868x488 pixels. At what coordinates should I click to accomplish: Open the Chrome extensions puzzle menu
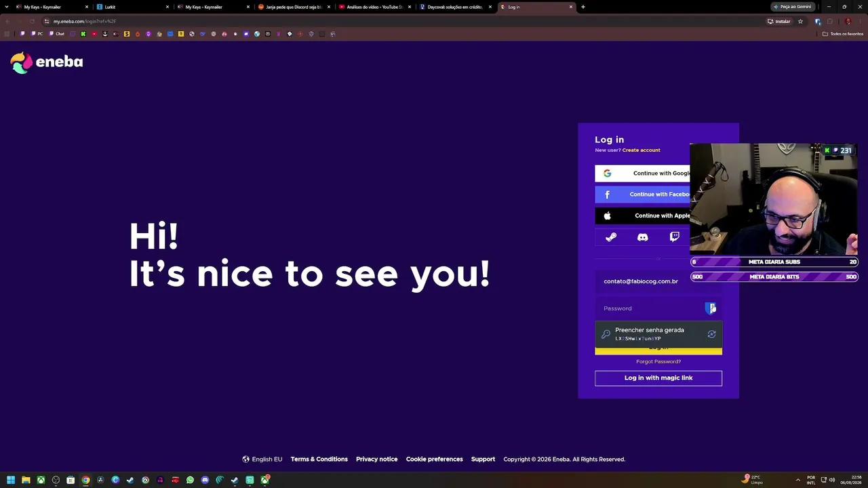click(x=829, y=21)
